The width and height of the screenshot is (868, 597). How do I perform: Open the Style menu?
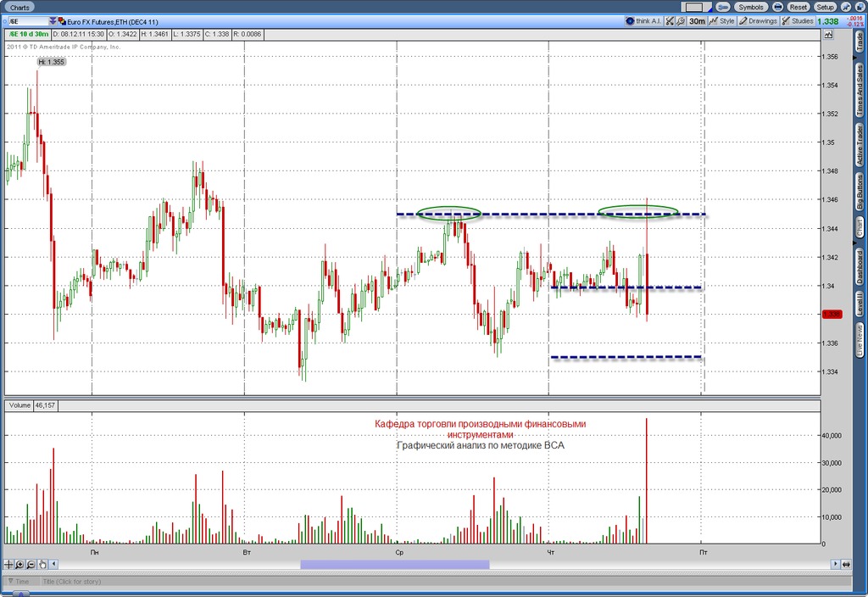click(722, 21)
